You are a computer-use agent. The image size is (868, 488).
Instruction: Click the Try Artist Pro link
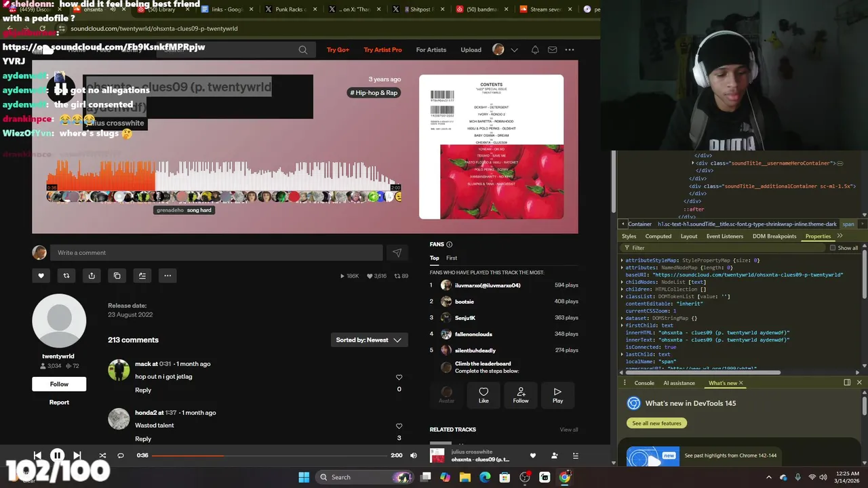pyautogui.click(x=382, y=49)
